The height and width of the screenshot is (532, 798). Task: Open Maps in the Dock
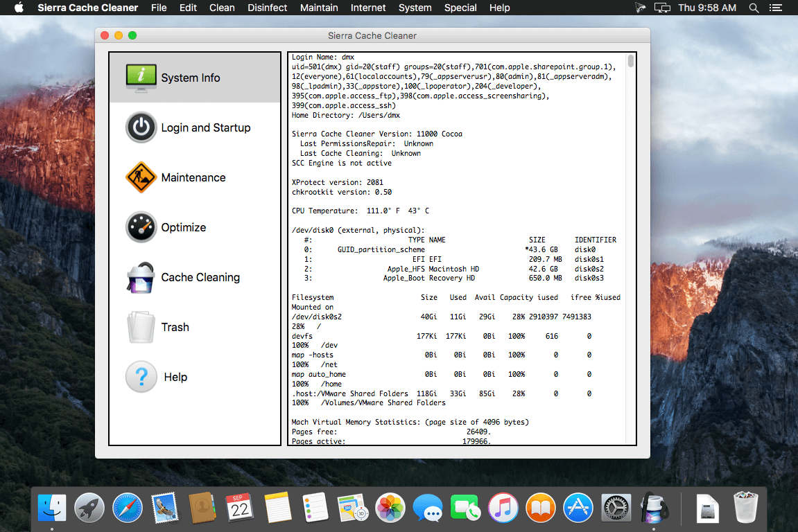pos(353,508)
